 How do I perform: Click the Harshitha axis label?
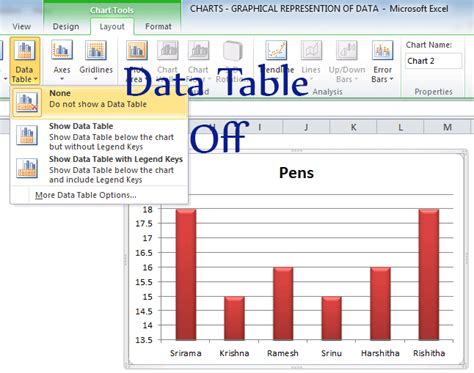click(380, 353)
